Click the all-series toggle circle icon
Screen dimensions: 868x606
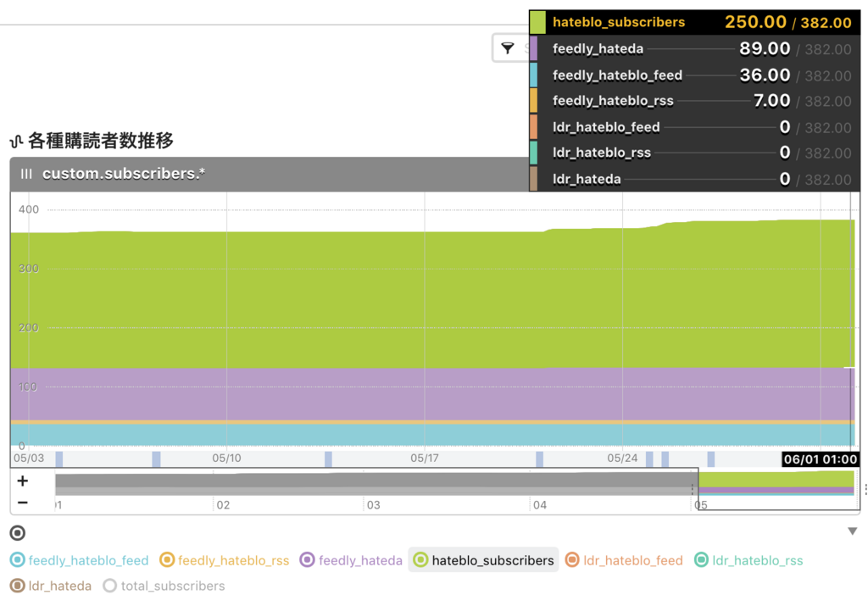pyautogui.click(x=18, y=533)
